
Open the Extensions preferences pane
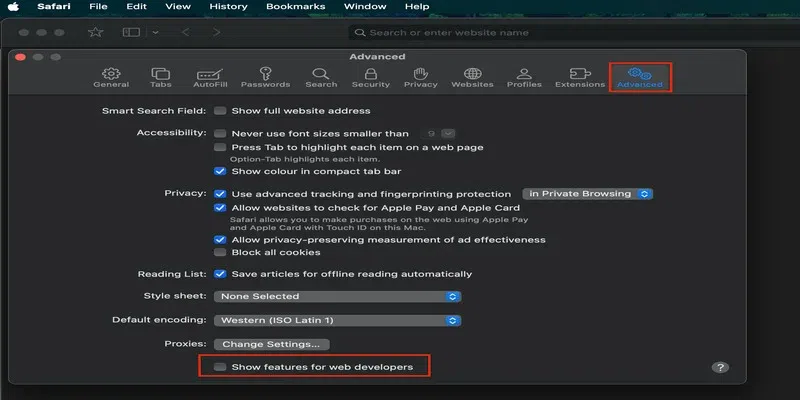[580, 78]
